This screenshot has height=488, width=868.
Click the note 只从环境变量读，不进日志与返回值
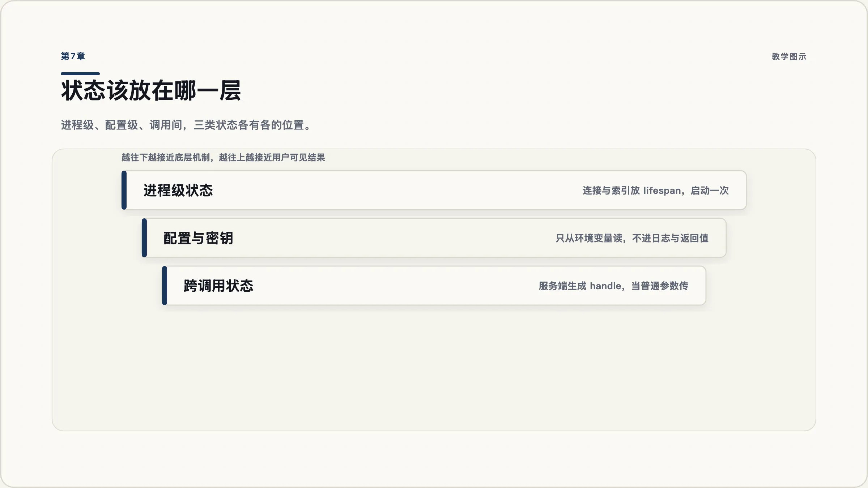point(632,238)
